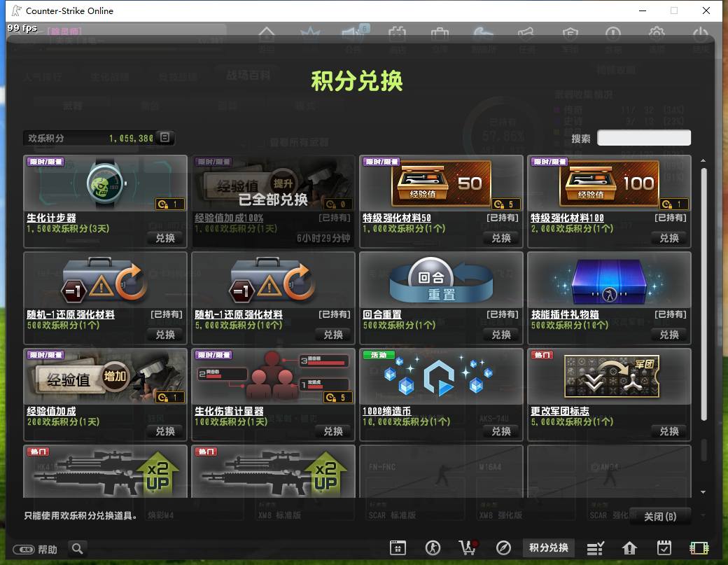This screenshot has width=728, height=565.
Task: Click 兑换 for 生化伤害计量器
Action: 333,431
